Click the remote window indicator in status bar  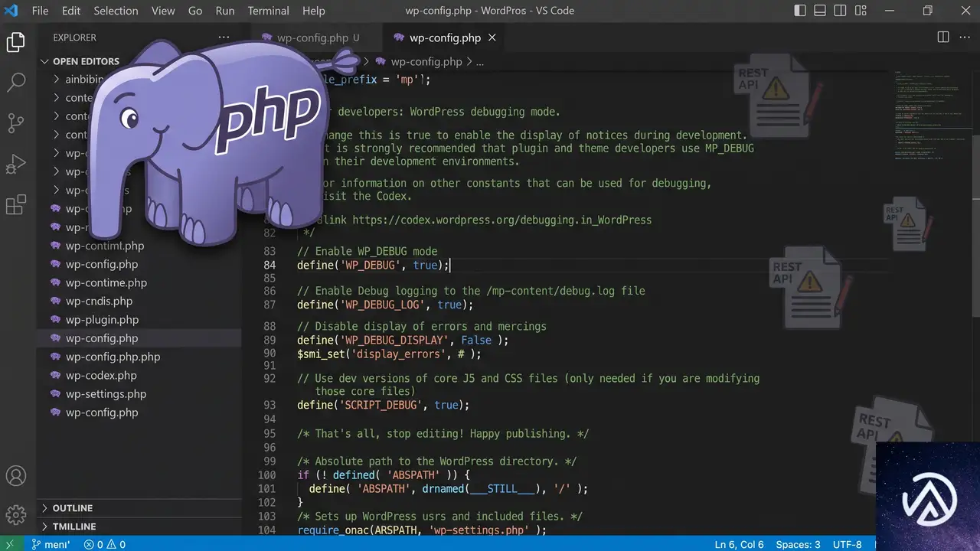pyautogui.click(x=10, y=544)
